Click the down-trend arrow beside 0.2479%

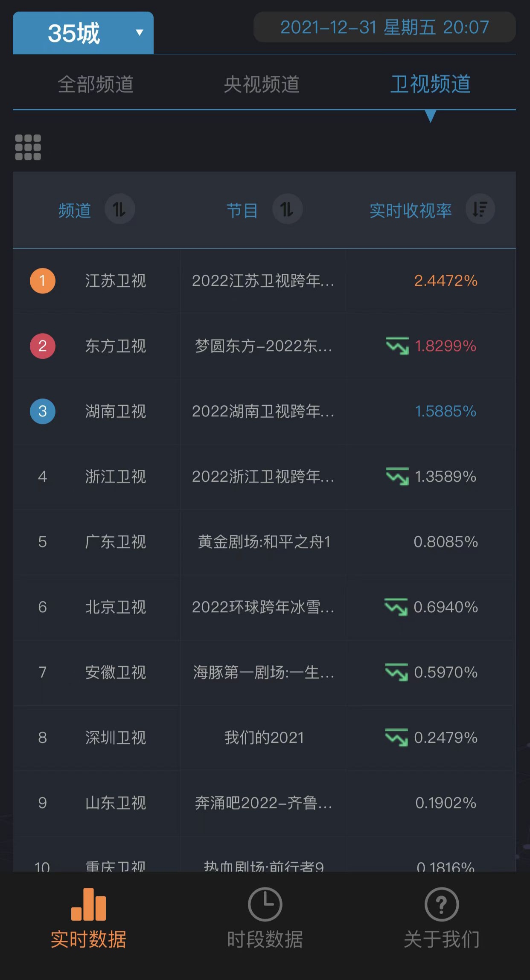tap(396, 738)
